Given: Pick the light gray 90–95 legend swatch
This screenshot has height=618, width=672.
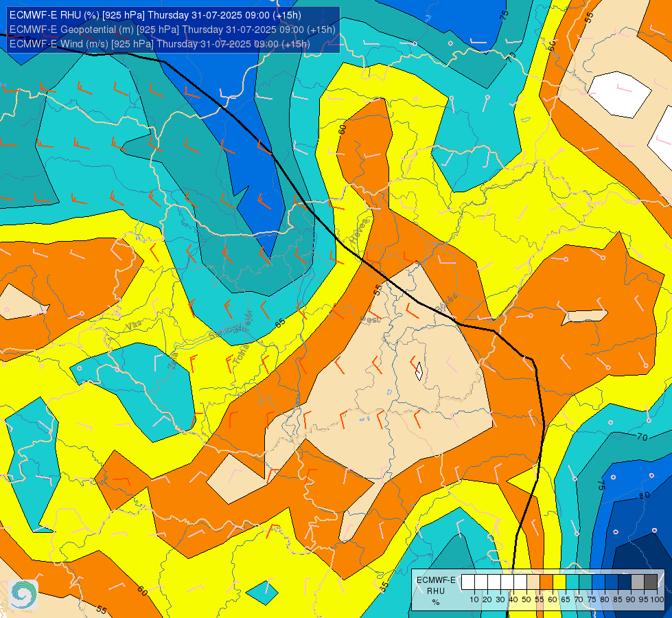Looking at the screenshot, I should coord(638,582).
